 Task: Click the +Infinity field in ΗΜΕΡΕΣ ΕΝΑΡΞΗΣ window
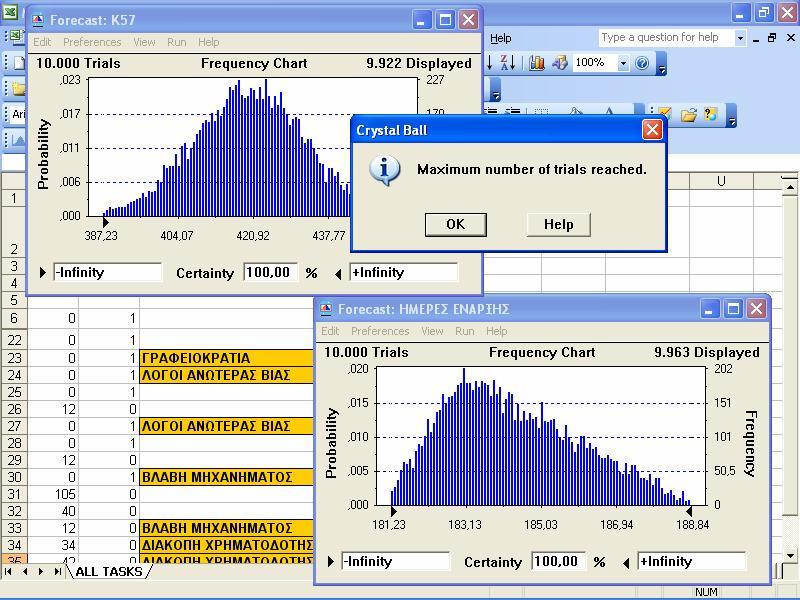click(691, 561)
